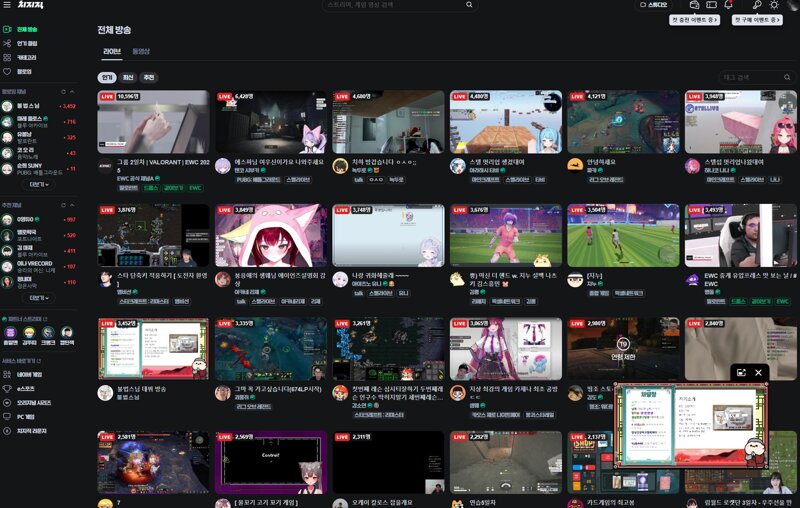Viewport: 800px width, 508px height.
Task: Open 치지직 라운지 service shortcut
Action: click(x=26, y=431)
